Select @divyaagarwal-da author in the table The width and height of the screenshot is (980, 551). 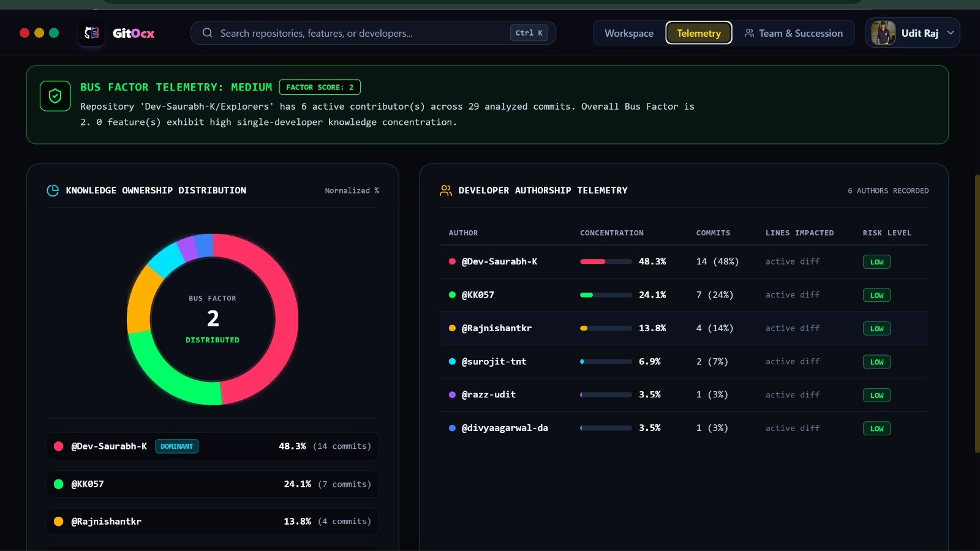pyautogui.click(x=505, y=428)
